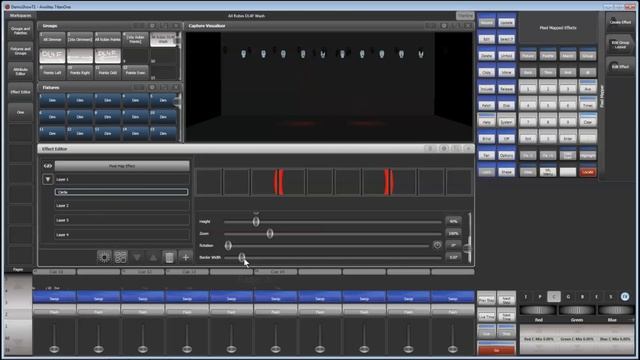Close the Groups window
Viewport: 640px width, 360px height.
click(176, 26)
